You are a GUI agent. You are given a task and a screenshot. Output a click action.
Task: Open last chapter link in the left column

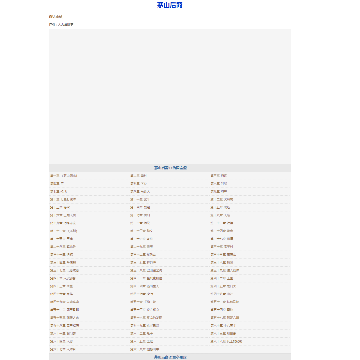point(63,350)
